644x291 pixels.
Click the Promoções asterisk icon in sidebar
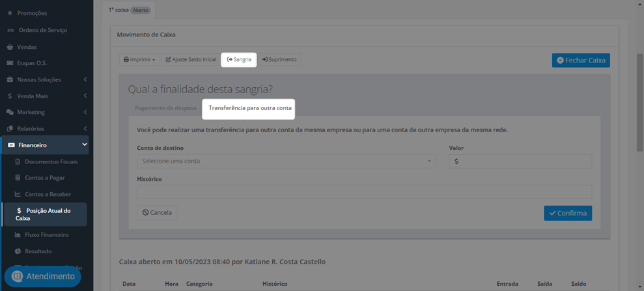[10, 13]
